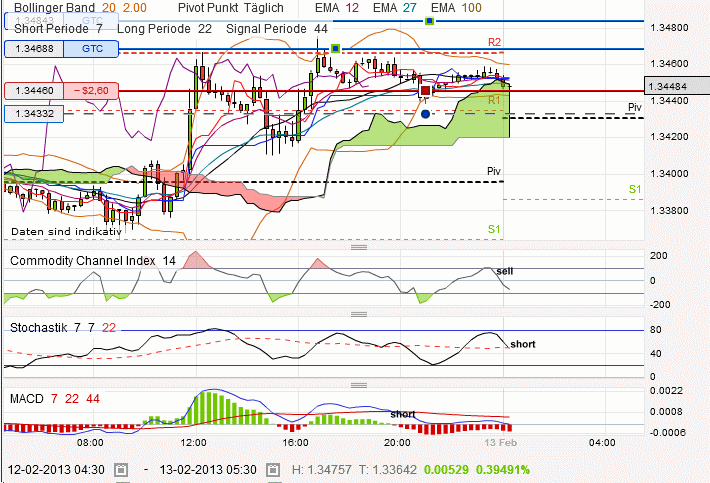Select the order marker on the 1.34843 line
Viewport: 710px width, 483px height.
point(429,21)
